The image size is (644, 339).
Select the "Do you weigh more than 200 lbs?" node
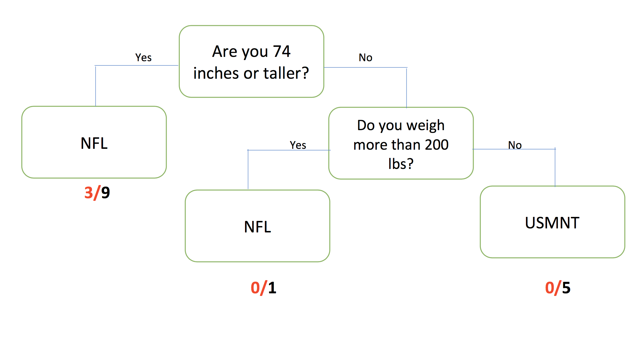(401, 144)
